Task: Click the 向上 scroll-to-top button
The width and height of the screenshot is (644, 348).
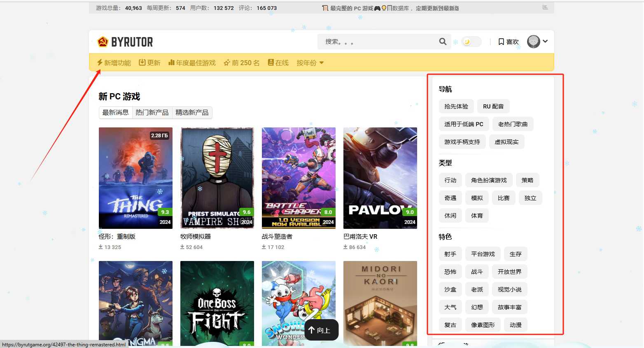Action: point(321,330)
